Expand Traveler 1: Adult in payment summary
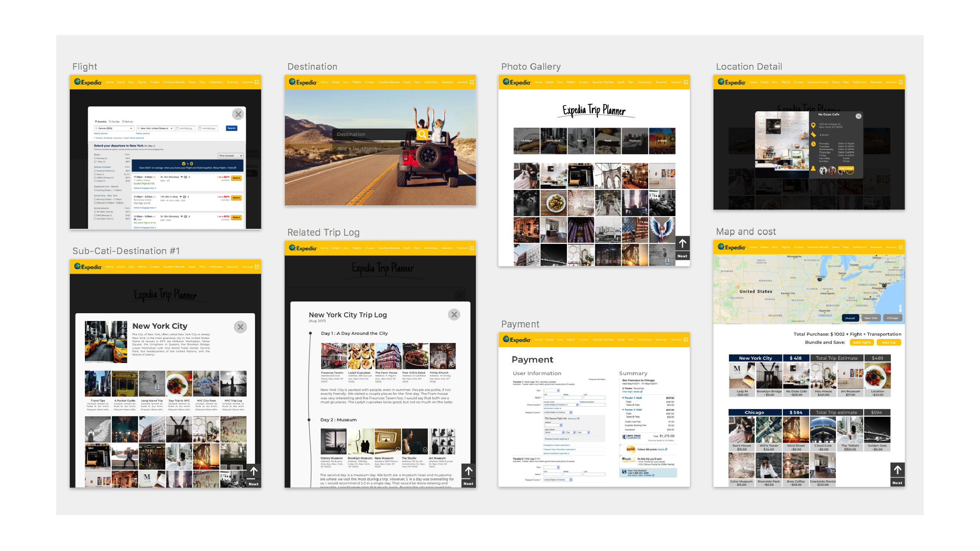Image resolution: width=980 pixels, height=551 pixels. (632, 398)
